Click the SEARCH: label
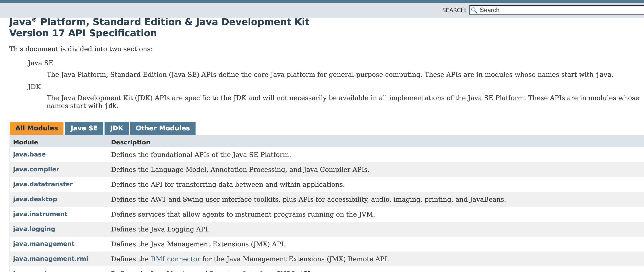Image resolution: width=644 pixels, height=272 pixels. pyautogui.click(x=454, y=10)
